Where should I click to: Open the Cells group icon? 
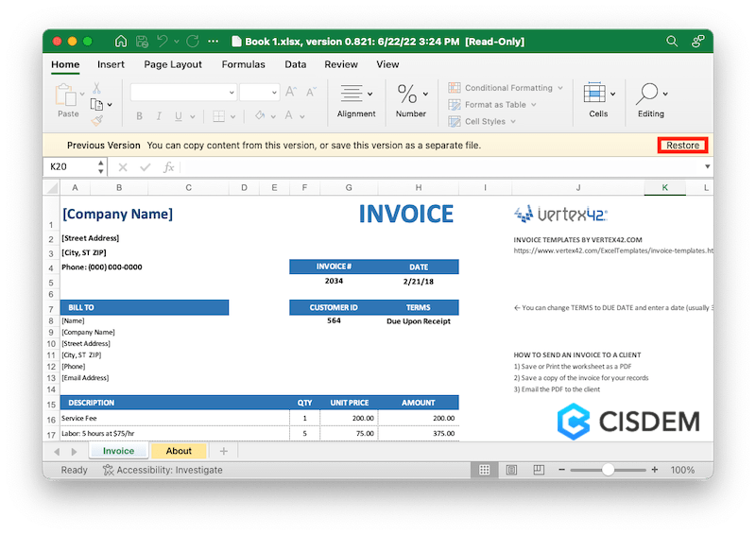594,94
